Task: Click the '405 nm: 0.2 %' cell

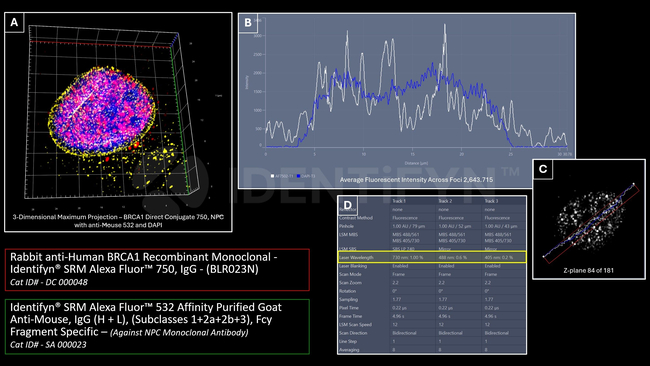Action: 499,257
